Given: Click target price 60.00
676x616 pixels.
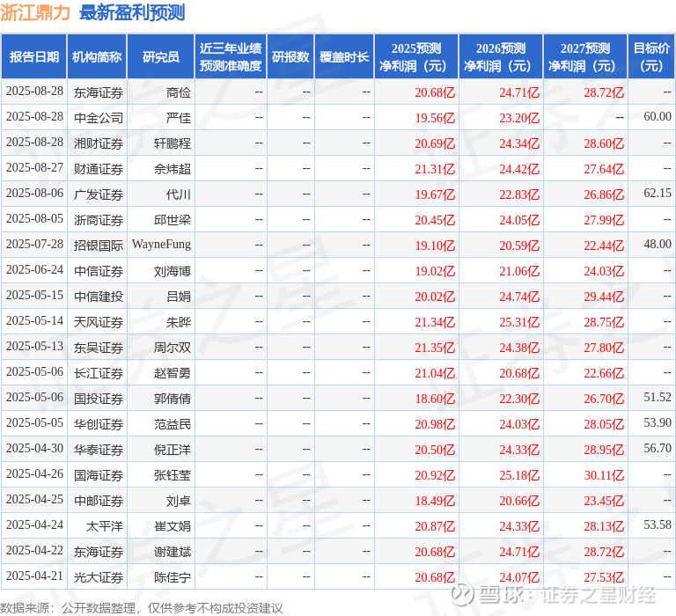Looking at the screenshot, I should (658, 116).
